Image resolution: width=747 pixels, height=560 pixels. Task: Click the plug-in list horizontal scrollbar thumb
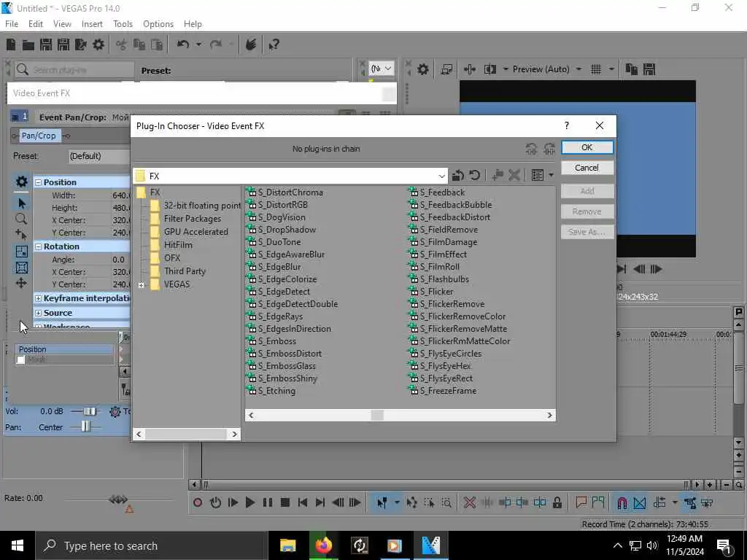pyautogui.click(x=377, y=415)
